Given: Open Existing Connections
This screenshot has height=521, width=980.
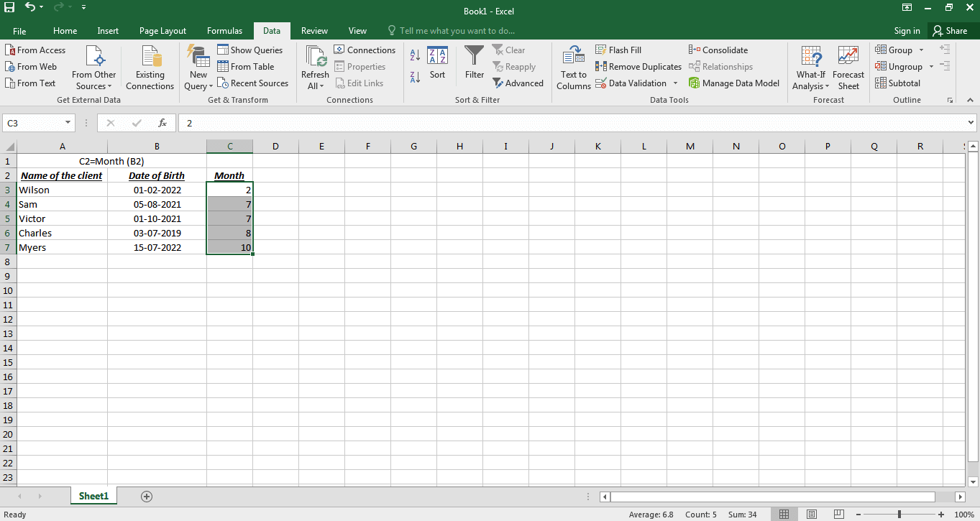Looking at the screenshot, I should [150, 68].
